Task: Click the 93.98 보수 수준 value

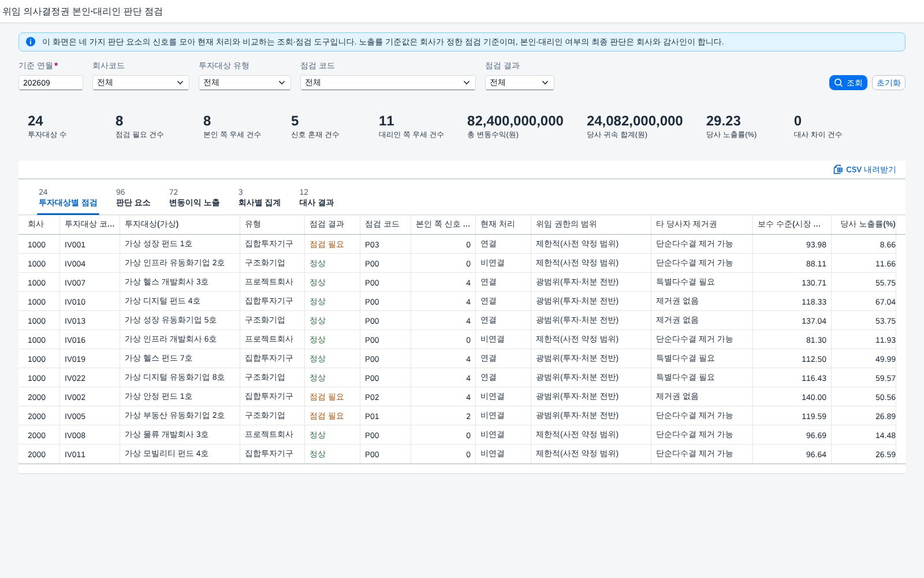Action: 816,244
